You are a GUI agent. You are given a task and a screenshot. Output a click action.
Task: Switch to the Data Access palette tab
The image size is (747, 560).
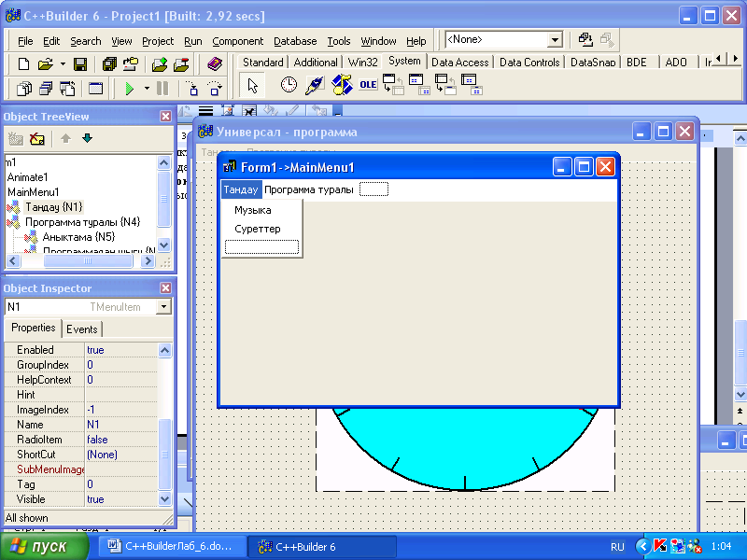(x=459, y=63)
